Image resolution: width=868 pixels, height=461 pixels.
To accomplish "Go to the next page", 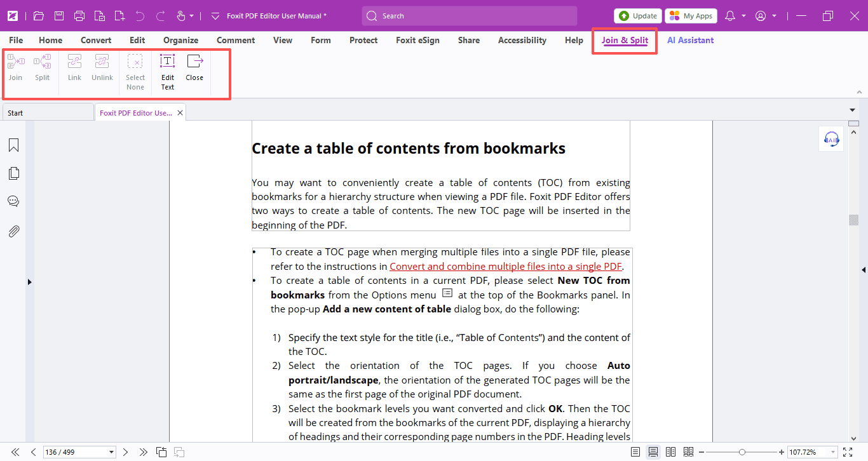I will point(125,452).
